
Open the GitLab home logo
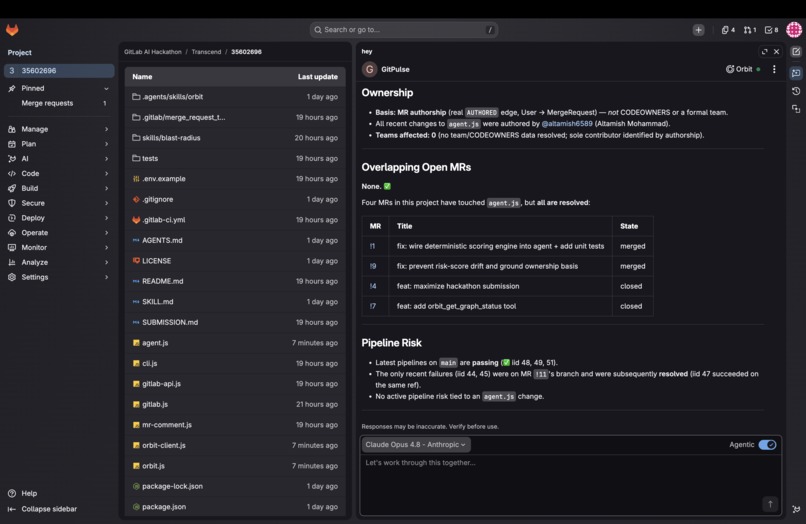click(12, 30)
